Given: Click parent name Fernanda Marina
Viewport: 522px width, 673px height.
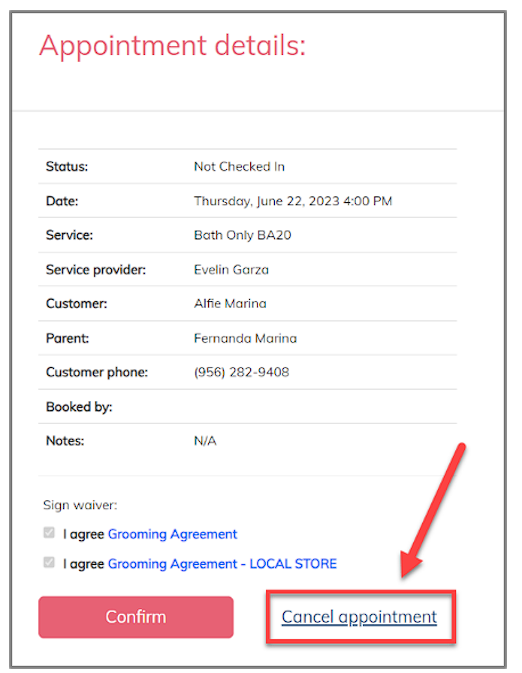Looking at the screenshot, I should [245, 338].
